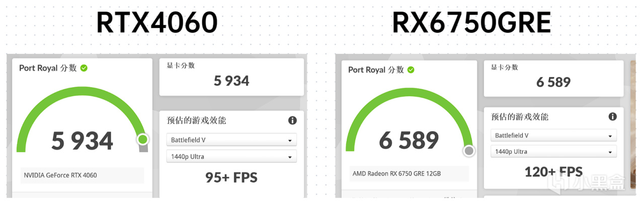
Task: Click the RX6750GRE heading
Action: (x=471, y=22)
